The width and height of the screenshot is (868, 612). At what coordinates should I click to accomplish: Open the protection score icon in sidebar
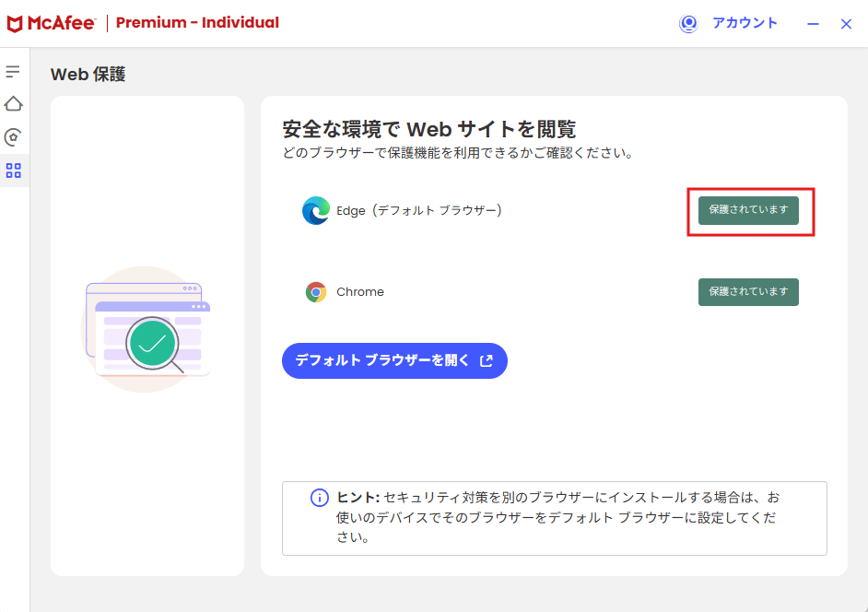[x=13, y=137]
